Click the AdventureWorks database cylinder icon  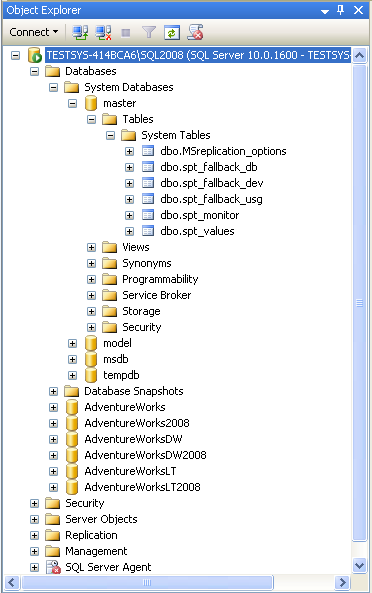point(72,407)
